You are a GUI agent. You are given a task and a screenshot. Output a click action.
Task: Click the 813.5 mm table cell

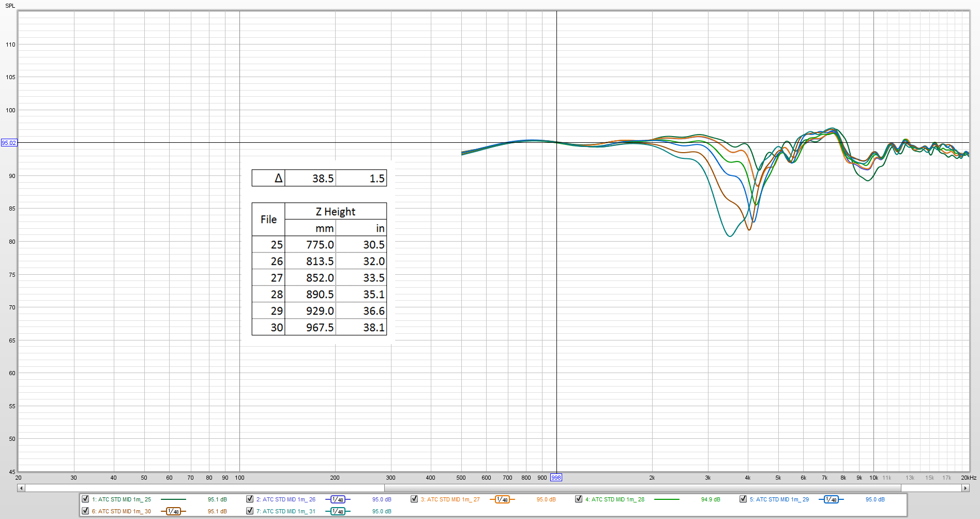click(310, 261)
